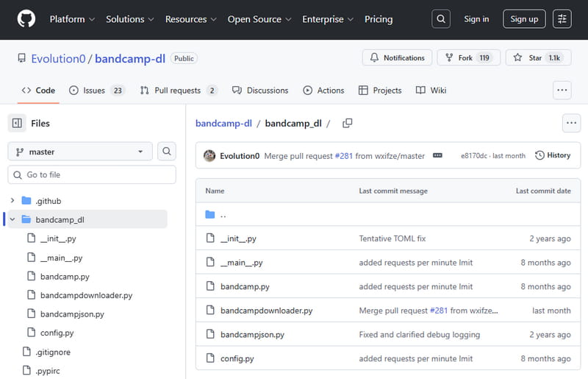Open the Projects tab
This screenshot has height=379, width=588.
(x=380, y=90)
